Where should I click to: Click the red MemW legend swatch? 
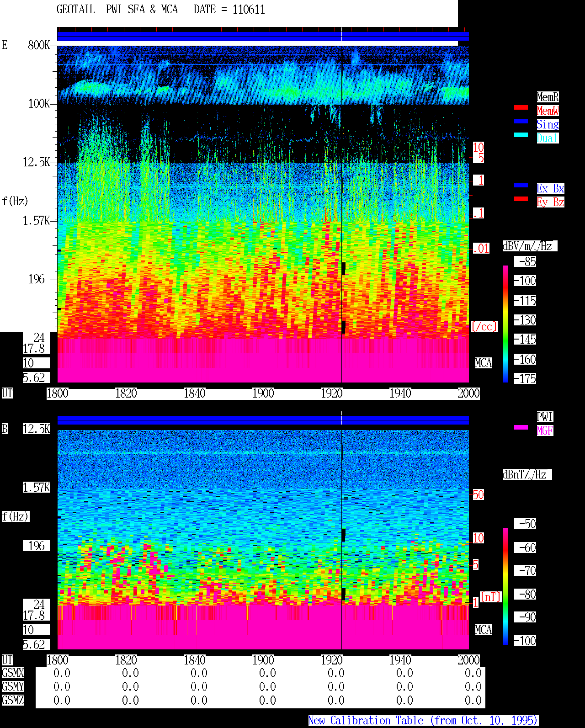point(521,107)
